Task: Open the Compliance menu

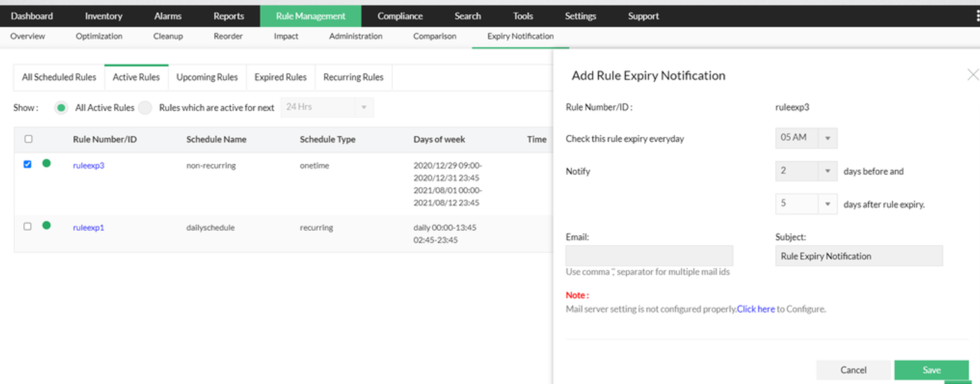Action: click(x=400, y=16)
